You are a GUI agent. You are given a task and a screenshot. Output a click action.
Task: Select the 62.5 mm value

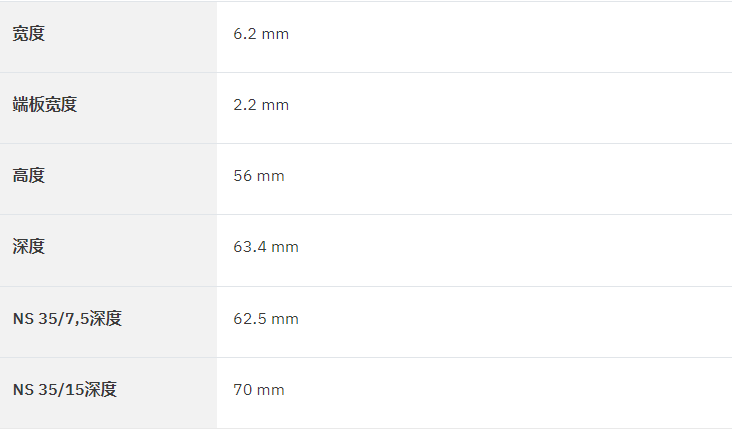[x=266, y=319]
